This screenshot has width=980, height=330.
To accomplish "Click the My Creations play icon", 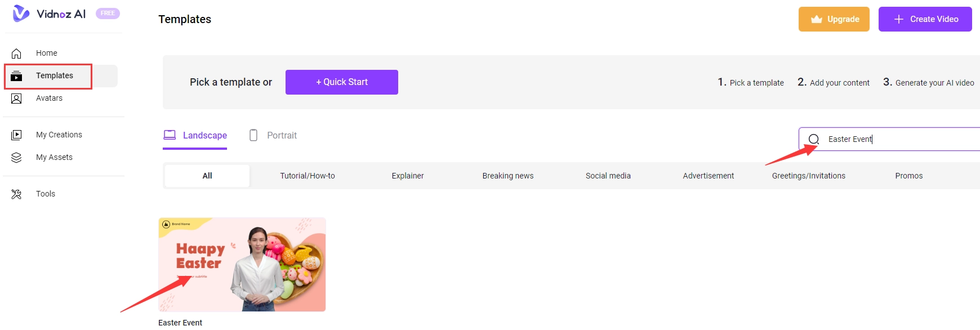I will coord(16,135).
